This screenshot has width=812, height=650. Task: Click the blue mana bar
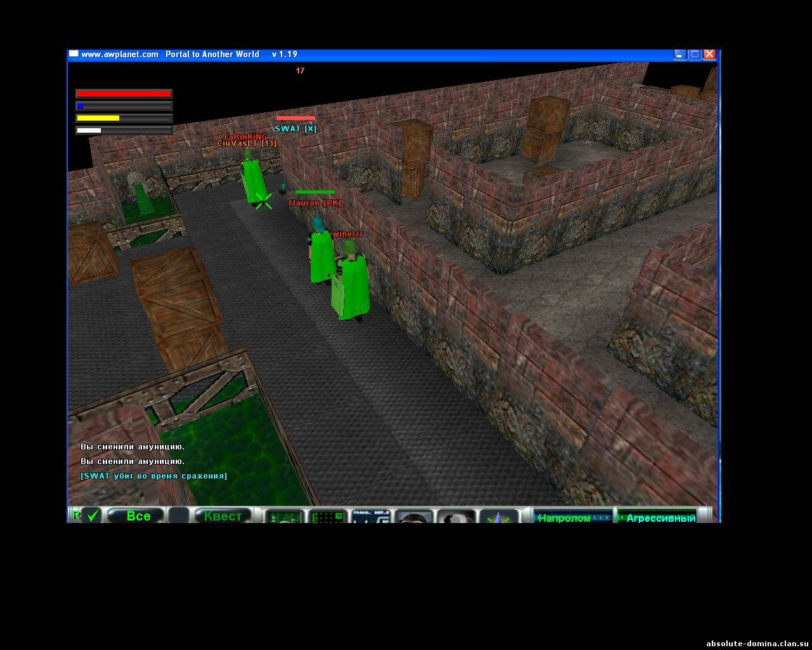tap(124, 106)
